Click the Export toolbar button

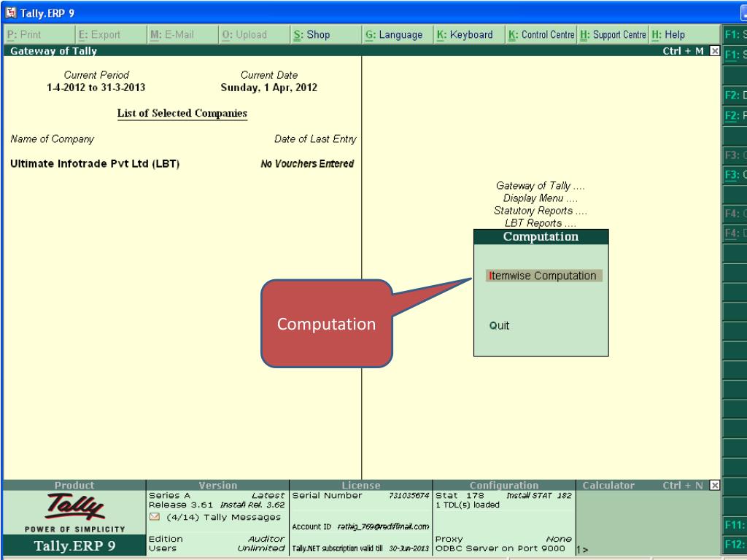[111, 35]
